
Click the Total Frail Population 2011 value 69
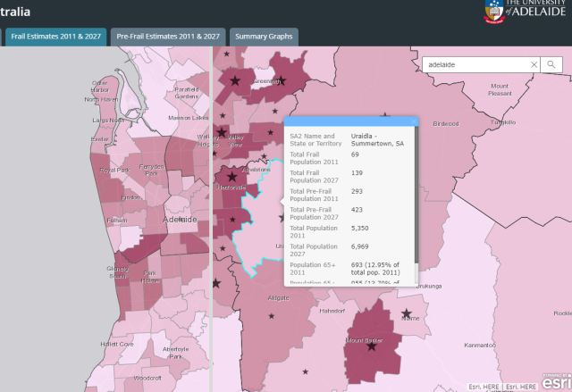coord(355,154)
